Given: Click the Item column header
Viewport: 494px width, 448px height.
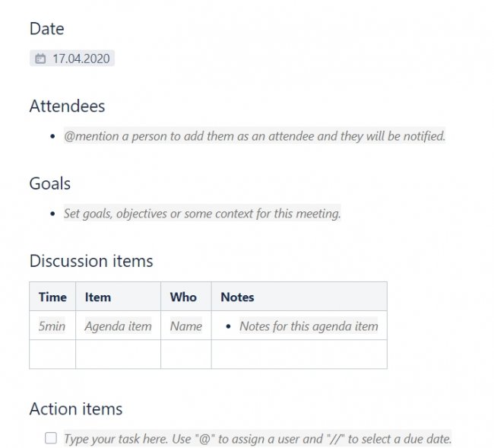Looking at the screenshot, I should [98, 297].
